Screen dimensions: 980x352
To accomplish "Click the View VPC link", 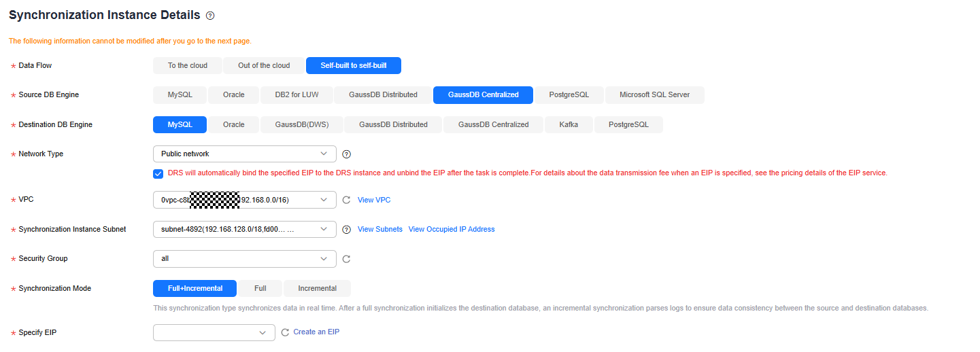I will tap(374, 200).
